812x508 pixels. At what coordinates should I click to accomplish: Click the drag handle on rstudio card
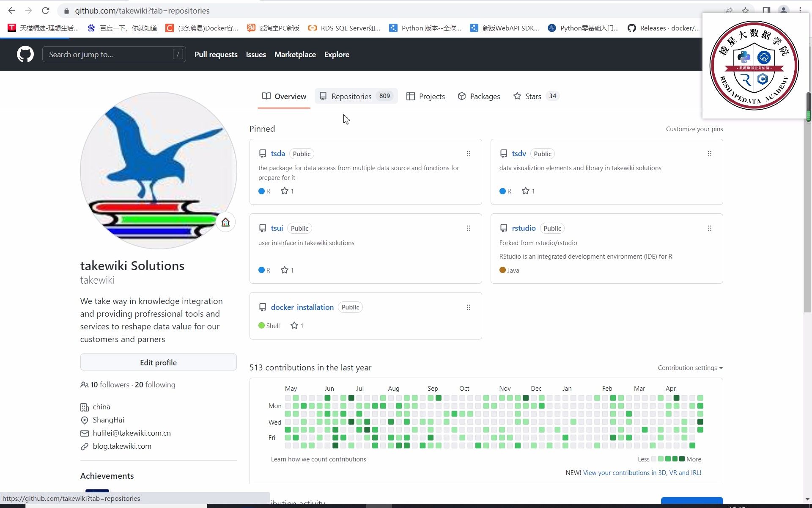(x=709, y=228)
